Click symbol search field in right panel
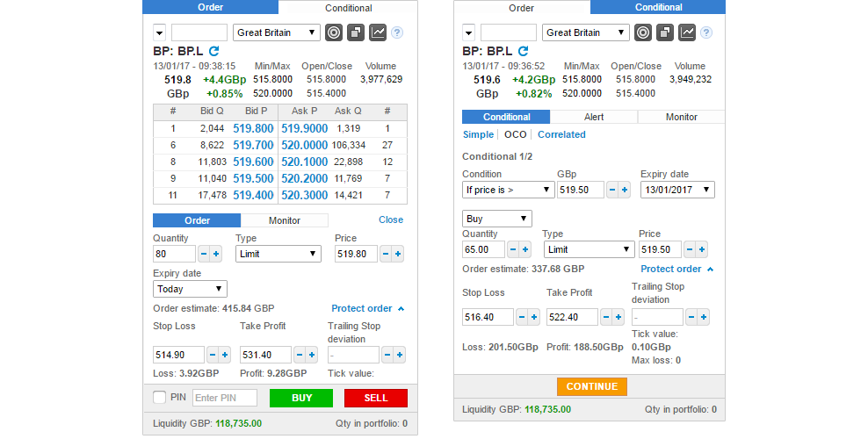Screen dimensions: 868x439 click(508, 32)
